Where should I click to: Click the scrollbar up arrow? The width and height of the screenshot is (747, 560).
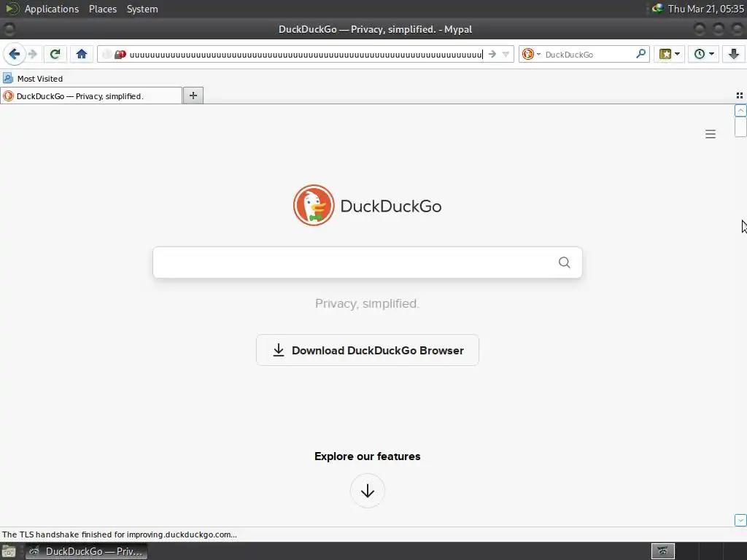740,111
